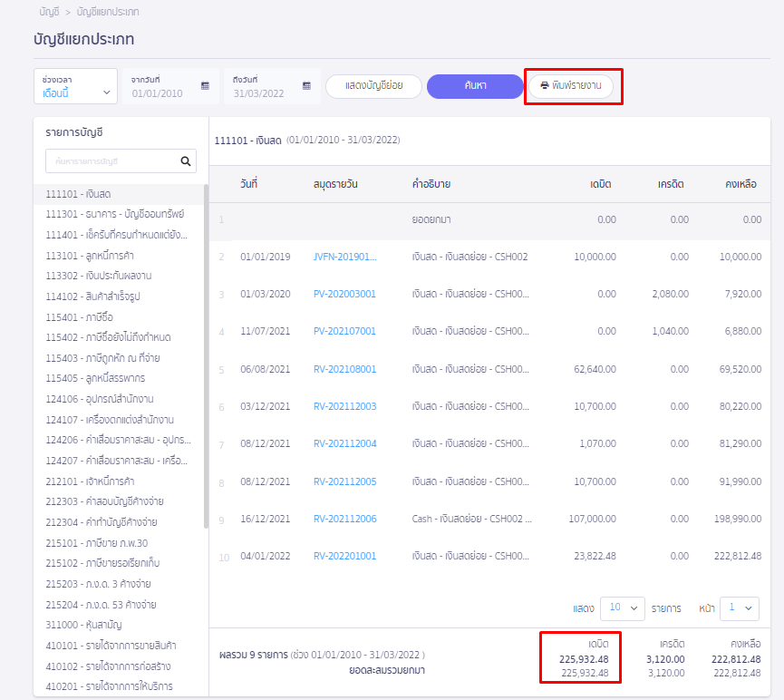Screen dimensions: 784x700
Task: Open the ช่วงเวลา period dropdown
Action: [x=75, y=86]
